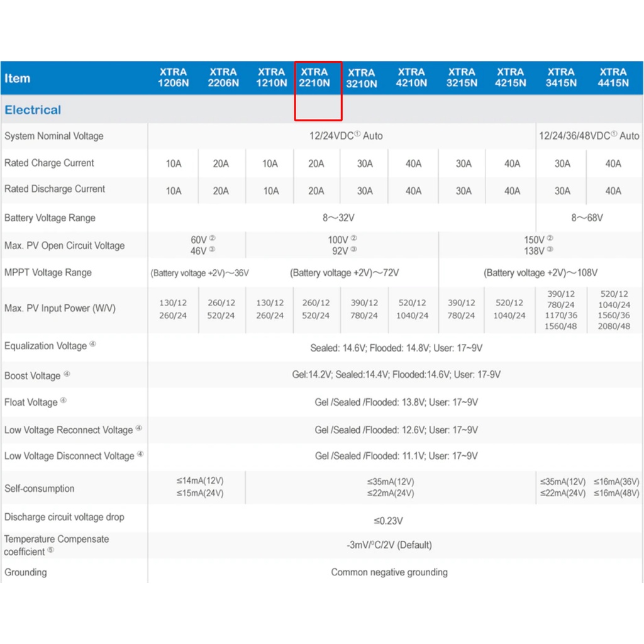Click Rated Discharge Current value for XTRA 4210N

pos(414,191)
